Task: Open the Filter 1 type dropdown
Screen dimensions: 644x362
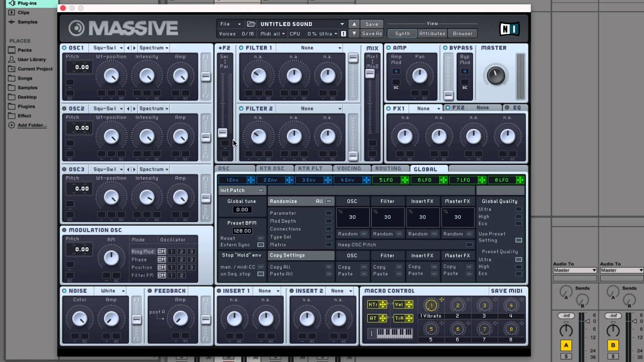Action: pyautogui.click(x=310, y=48)
